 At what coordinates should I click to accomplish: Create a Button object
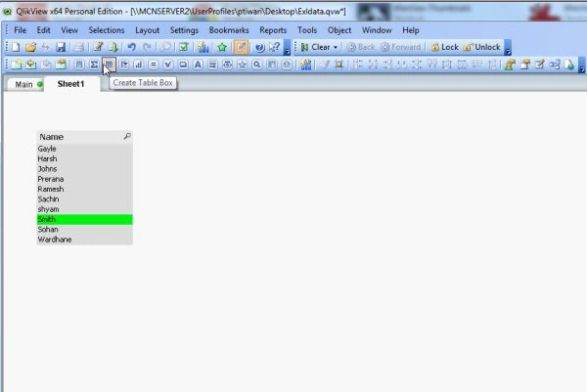[183, 65]
